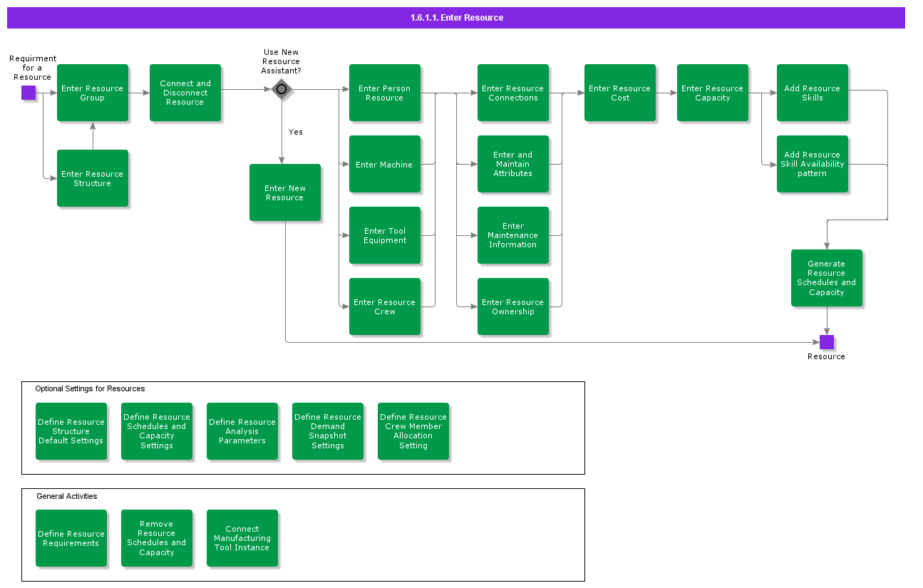This screenshot has width=923, height=588.
Task: Open the Enter Resource Group box
Action: point(93,93)
